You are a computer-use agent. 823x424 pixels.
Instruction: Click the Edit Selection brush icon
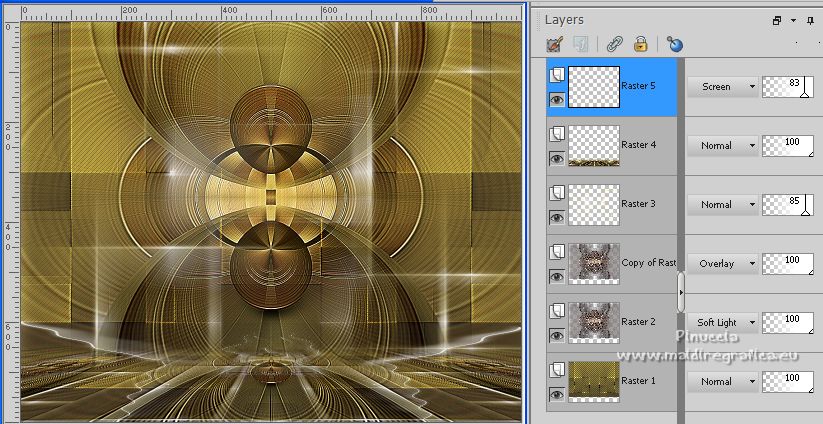554,44
